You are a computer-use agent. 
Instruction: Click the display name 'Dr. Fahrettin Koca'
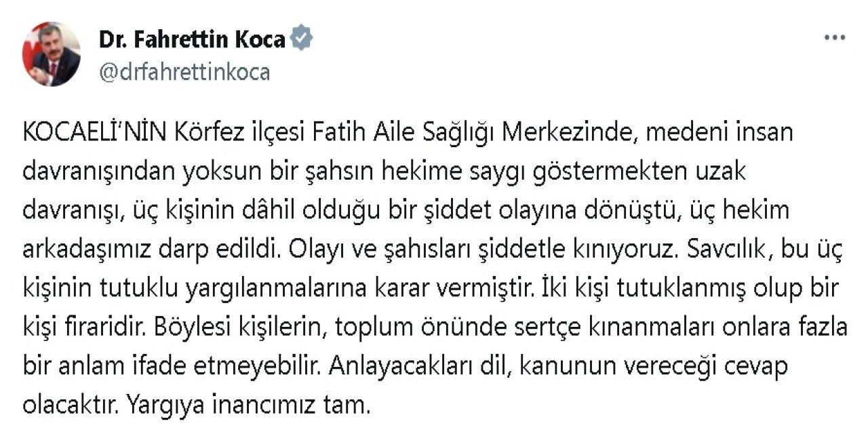194,39
